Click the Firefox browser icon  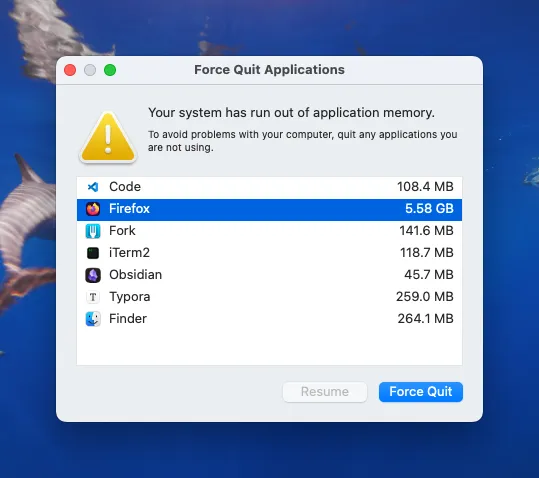[x=93, y=209]
